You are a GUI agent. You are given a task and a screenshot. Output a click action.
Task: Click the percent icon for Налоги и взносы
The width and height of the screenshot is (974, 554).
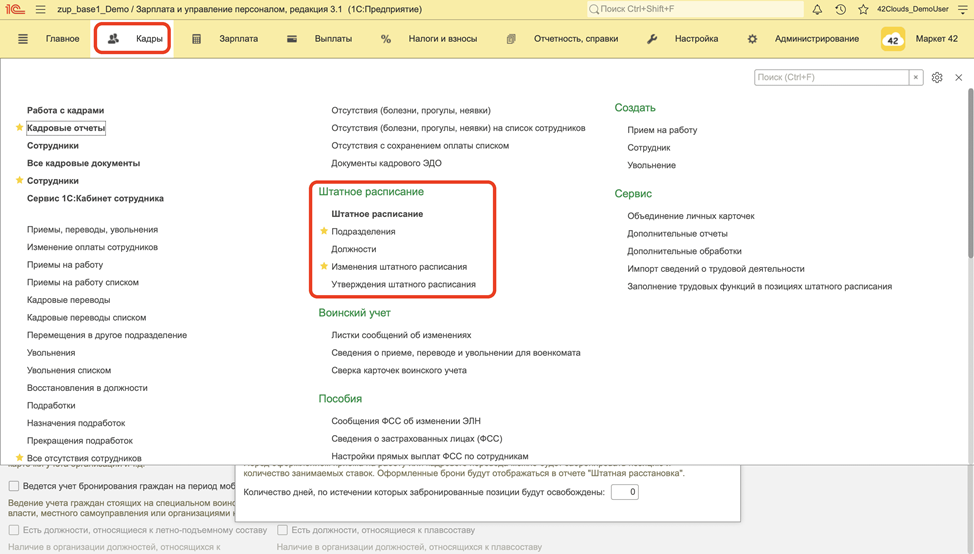[386, 39]
